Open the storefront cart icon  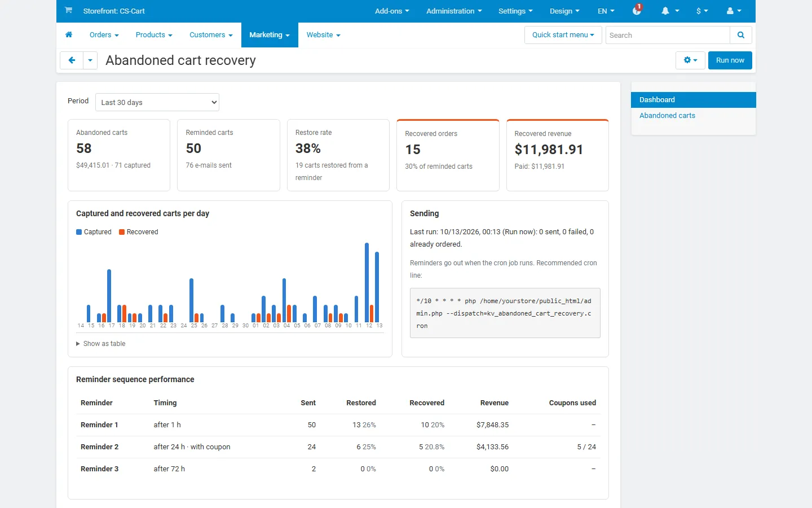tap(68, 10)
